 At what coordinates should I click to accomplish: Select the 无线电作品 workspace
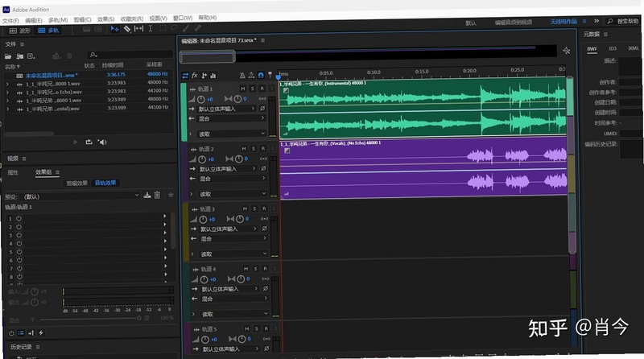pos(563,22)
